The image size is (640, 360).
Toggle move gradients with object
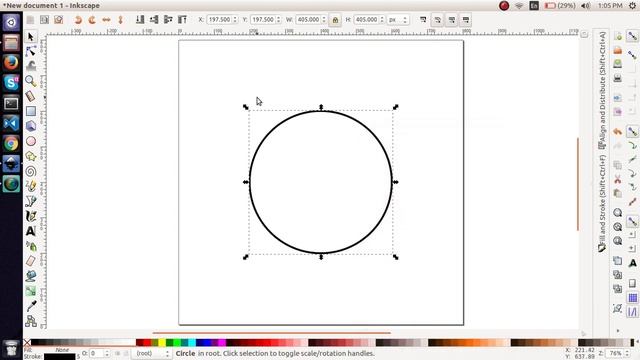452,20
